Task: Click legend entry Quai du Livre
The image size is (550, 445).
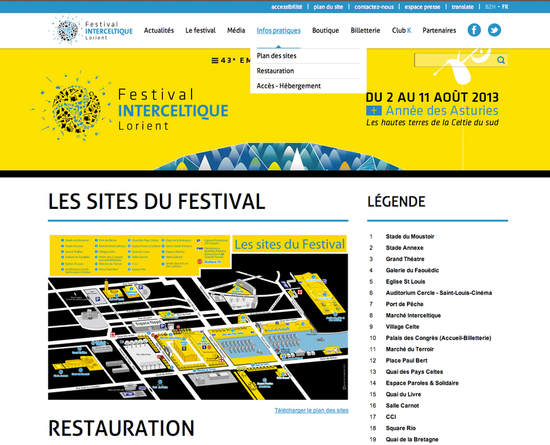Action: [x=403, y=394]
